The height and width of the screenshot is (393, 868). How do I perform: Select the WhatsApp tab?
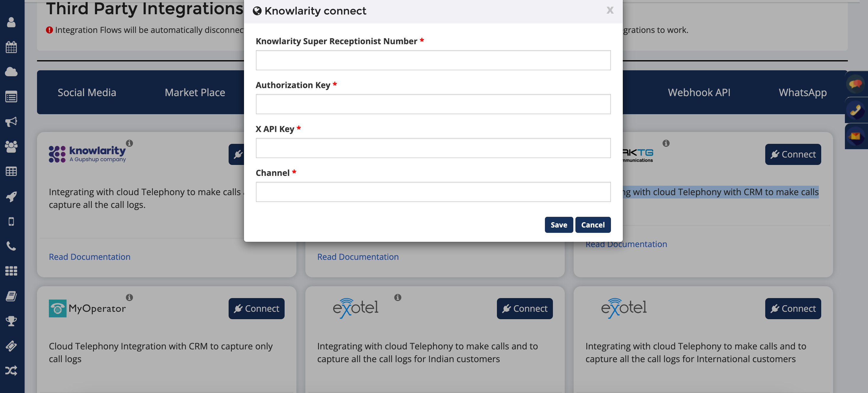tap(803, 93)
